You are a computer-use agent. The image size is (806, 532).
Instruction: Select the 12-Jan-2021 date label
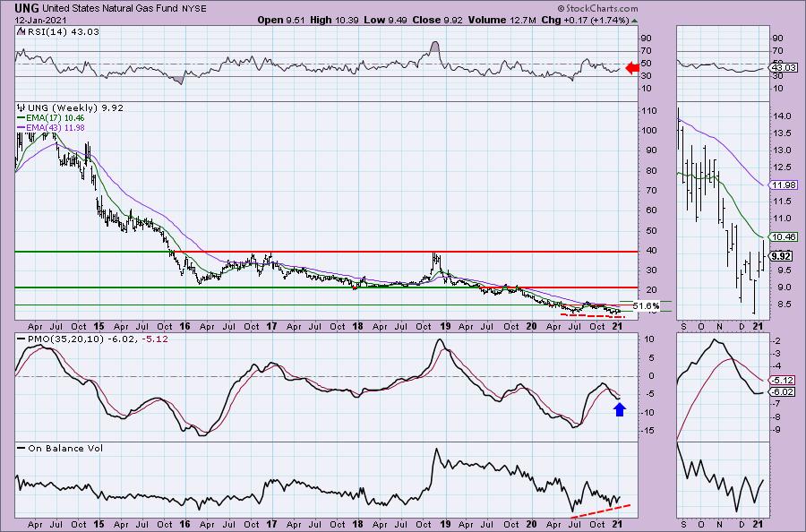(x=39, y=20)
